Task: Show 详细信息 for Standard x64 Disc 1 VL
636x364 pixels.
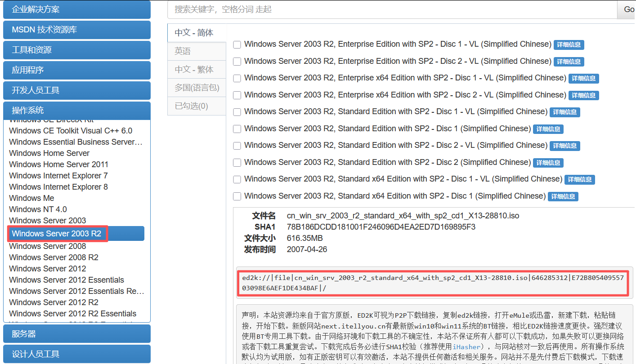Action: coord(580,180)
